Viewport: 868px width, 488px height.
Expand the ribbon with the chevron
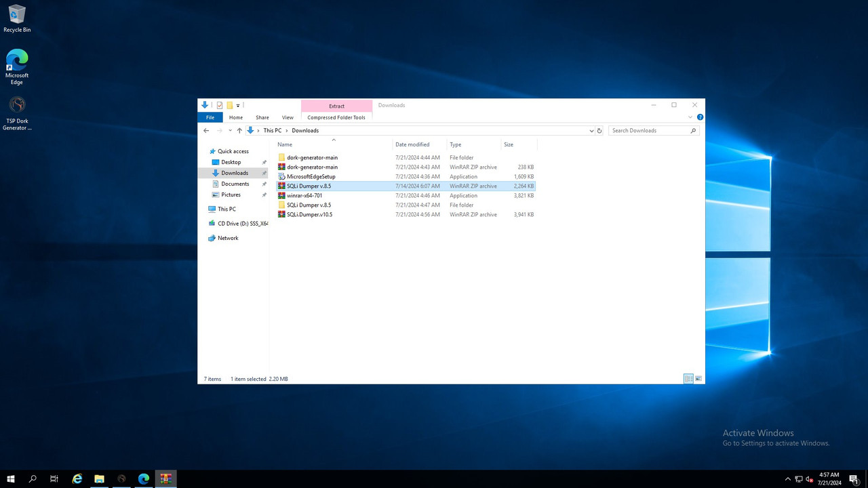[x=691, y=117]
